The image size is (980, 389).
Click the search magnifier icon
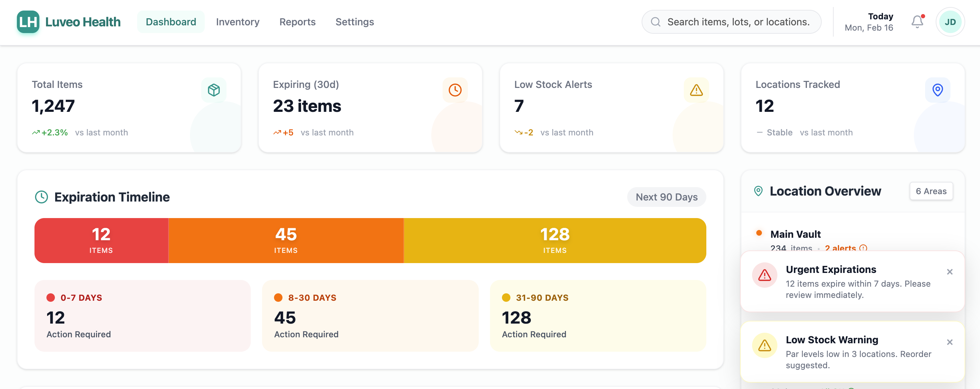point(655,22)
